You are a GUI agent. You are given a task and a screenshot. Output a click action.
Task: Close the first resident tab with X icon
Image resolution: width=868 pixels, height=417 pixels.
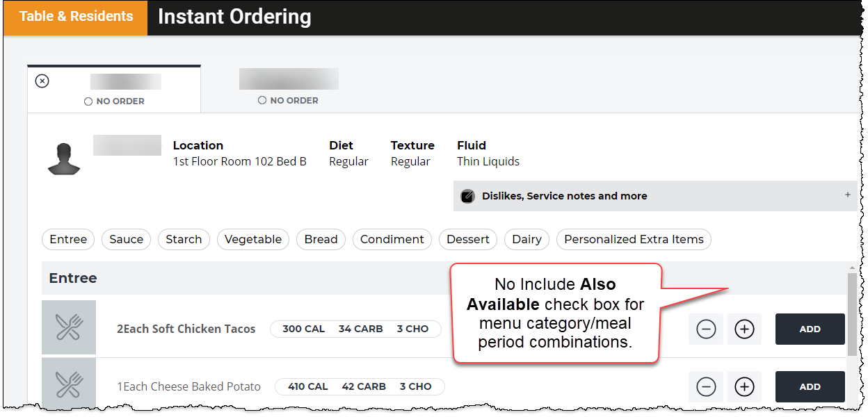click(42, 81)
